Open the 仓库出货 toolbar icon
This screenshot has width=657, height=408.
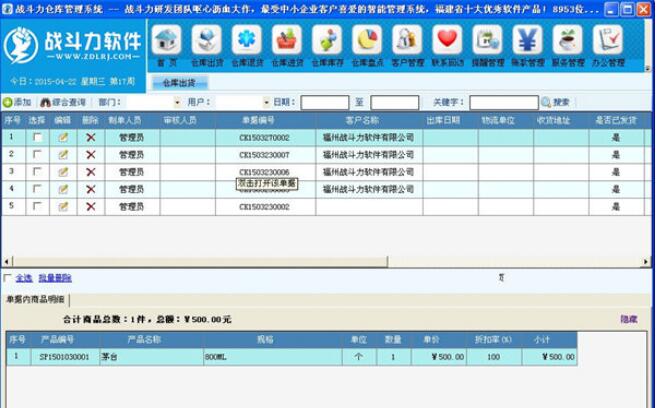pos(207,40)
